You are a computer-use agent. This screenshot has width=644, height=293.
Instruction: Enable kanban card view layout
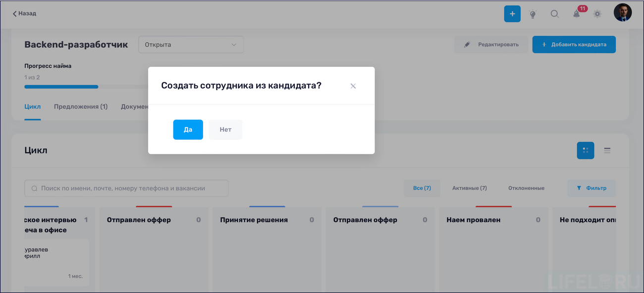point(586,150)
